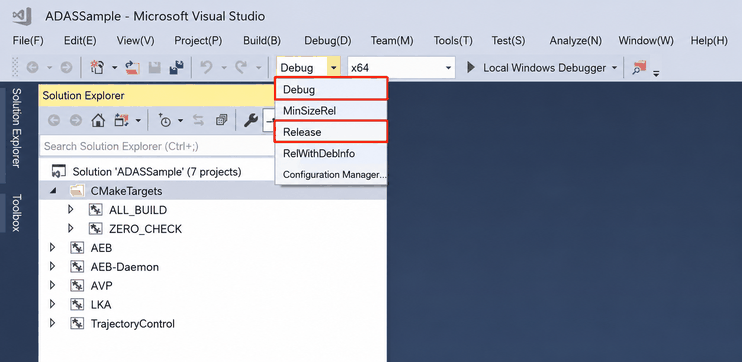Collapse the CMakeTargets folder
This screenshot has height=362, width=742.
(x=53, y=191)
